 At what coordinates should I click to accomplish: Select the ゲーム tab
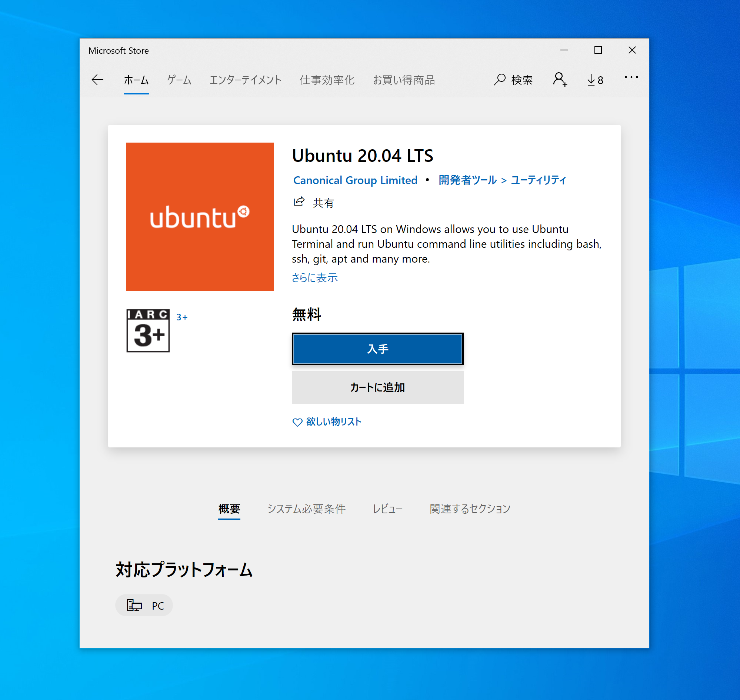pos(179,80)
